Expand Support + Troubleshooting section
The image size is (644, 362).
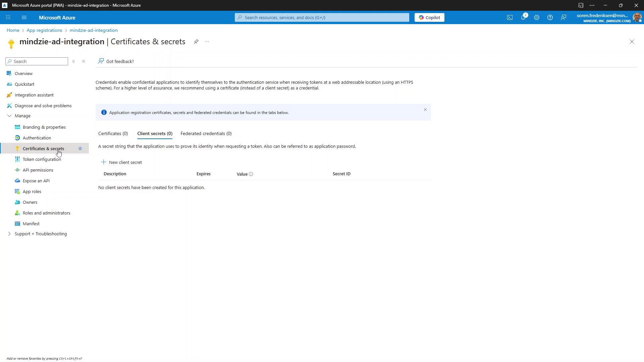coord(9,234)
